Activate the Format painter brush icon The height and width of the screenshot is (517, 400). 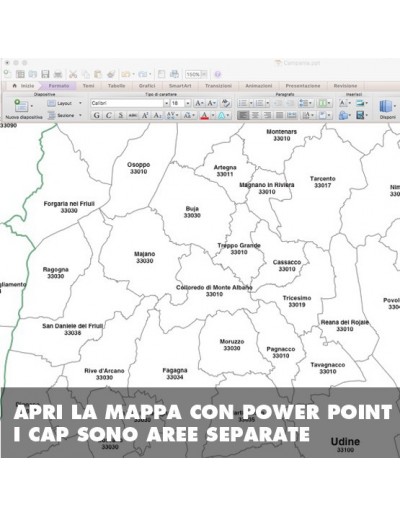(111, 74)
